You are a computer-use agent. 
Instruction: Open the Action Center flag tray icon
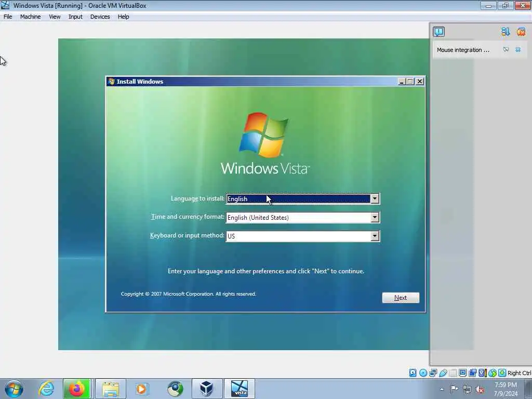pos(454,389)
